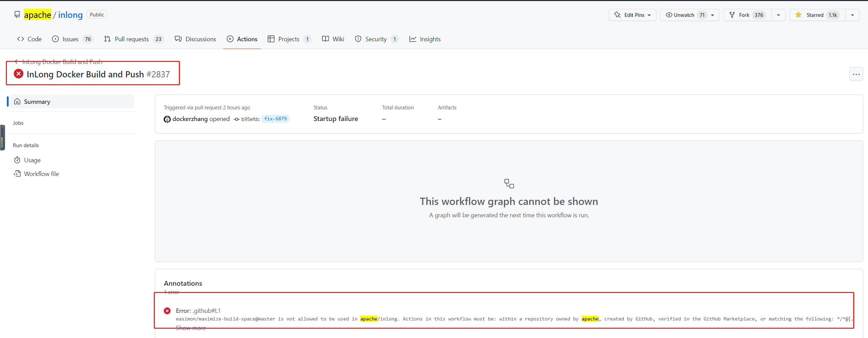Click the workflow graph icon placeholder
The height and width of the screenshot is (338, 868).
(x=509, y=184)
